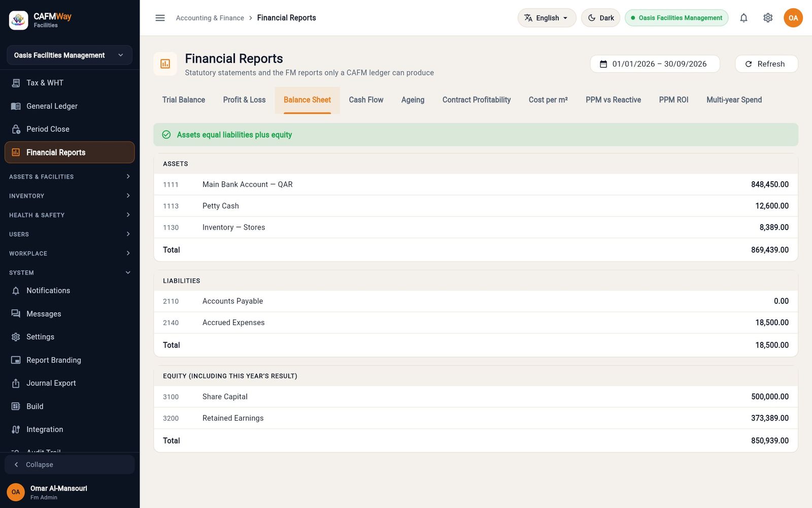Click the Financial Reports page header icon
The height and width of the screenshot is (508, 812).
pos(165,64)
